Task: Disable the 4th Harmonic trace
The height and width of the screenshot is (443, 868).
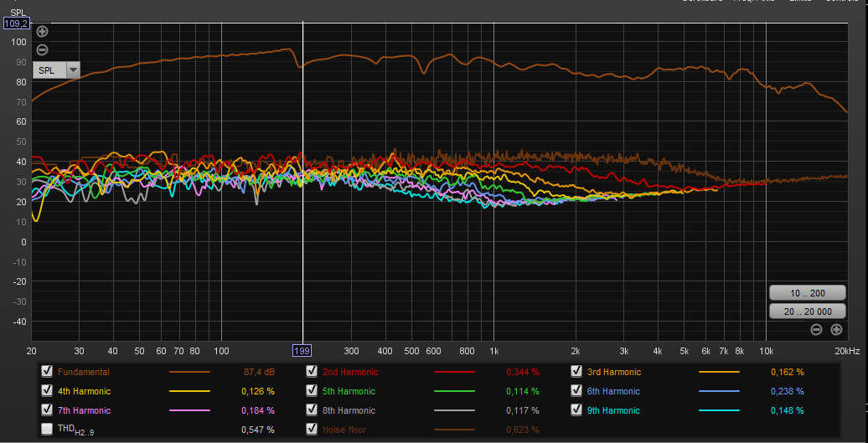Action: click(x=47, y=391)
